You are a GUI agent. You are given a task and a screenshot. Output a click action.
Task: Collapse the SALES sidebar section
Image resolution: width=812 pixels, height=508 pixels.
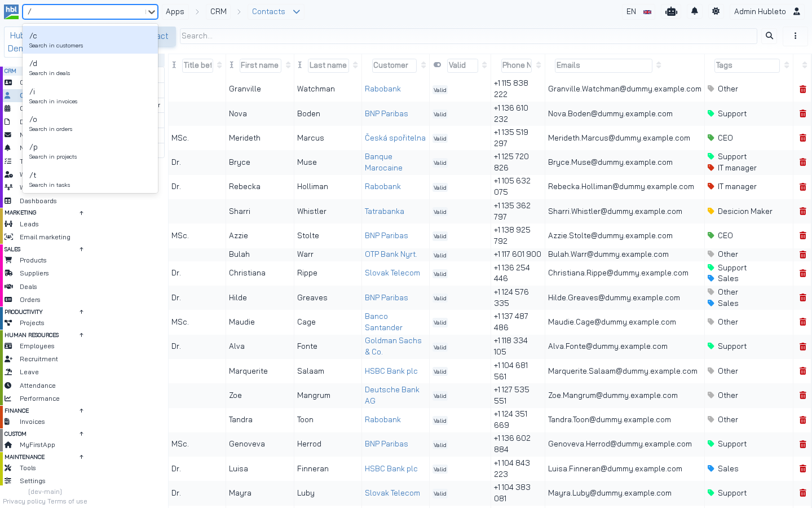[82, 249]
